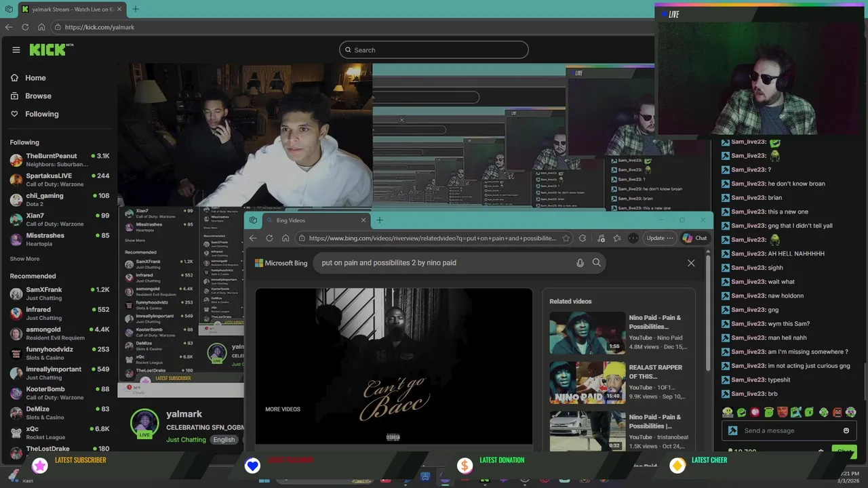Open REALAST RAPPER OF THIS related video

(x=587, y=382)
